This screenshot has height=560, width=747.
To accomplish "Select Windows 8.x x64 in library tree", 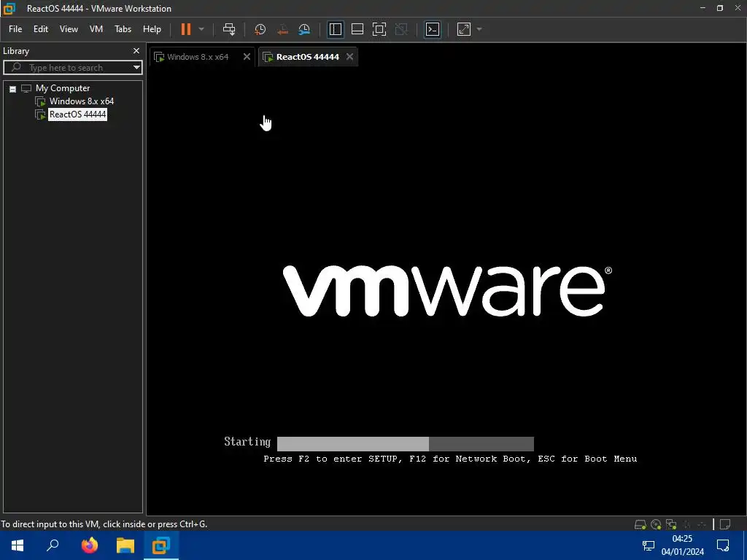I will [82, 101].
